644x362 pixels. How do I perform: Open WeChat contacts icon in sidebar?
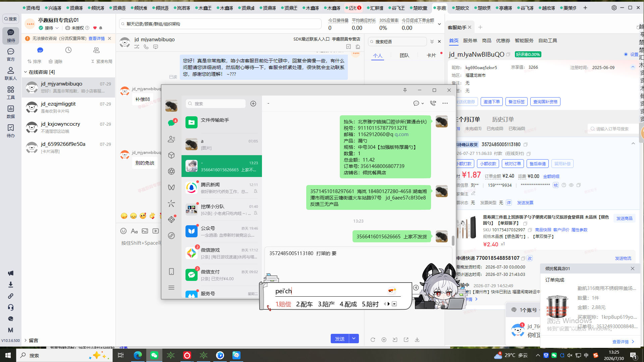[x=171, y=139]
